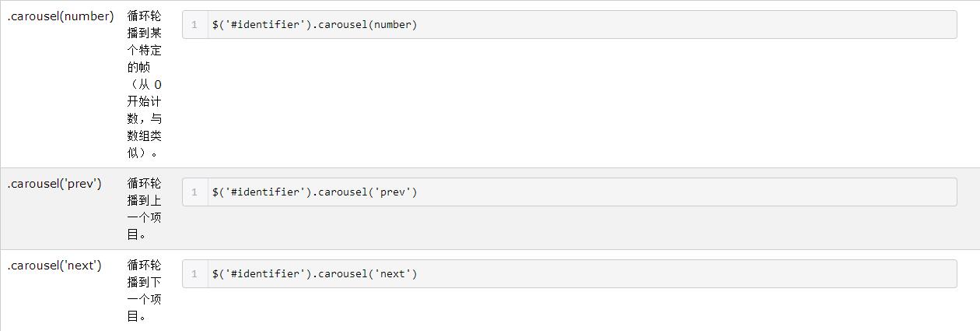Screen dimensions: 980x331
Task: Click line number 1 of carousel('next') snippet
Action: tap(194, 274)
